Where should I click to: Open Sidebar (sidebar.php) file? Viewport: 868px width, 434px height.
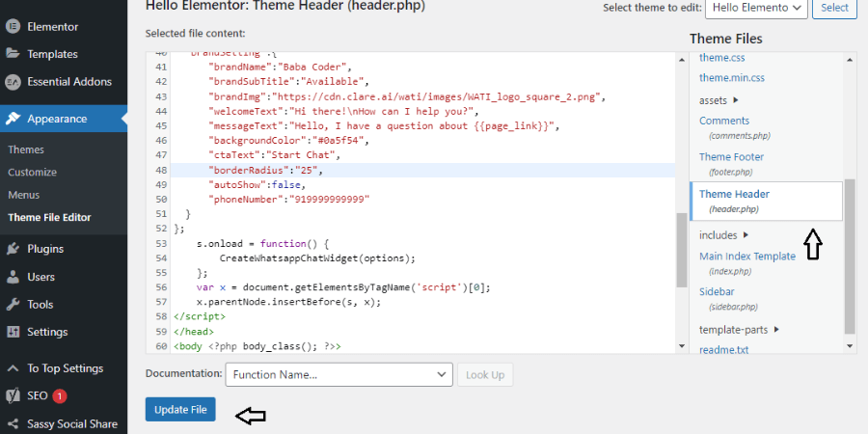click(717, 291)
